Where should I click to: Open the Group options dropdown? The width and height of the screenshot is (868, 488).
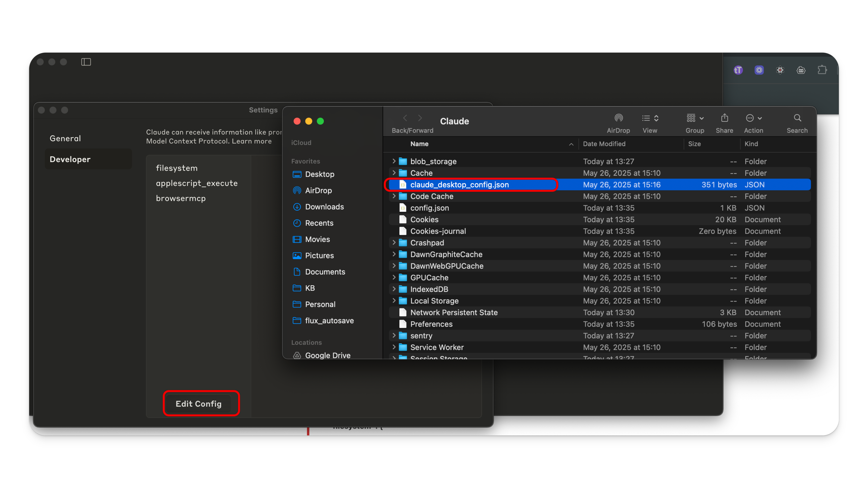pos(695,118)
